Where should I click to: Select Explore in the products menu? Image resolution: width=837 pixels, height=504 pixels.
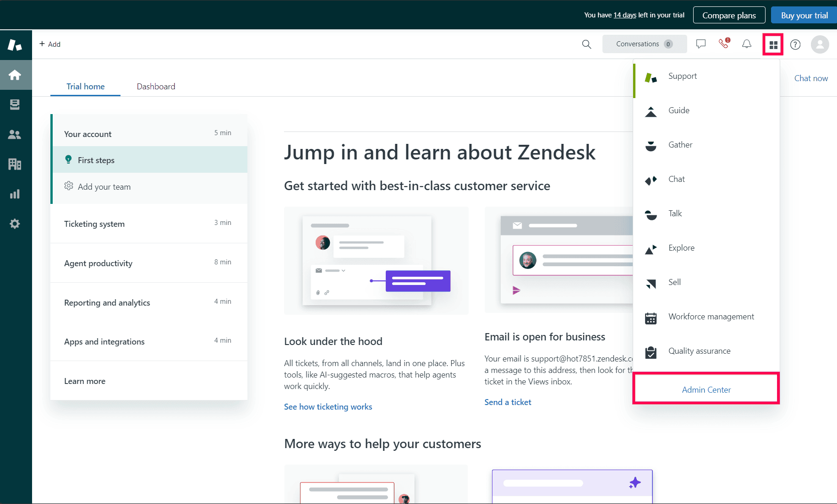pos(706,248)
